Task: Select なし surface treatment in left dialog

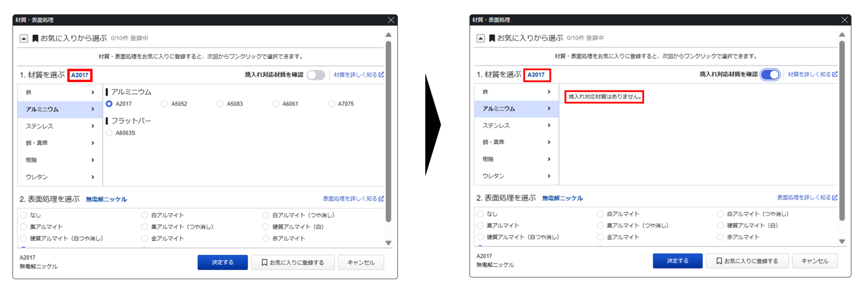Action: pos(23,215)
